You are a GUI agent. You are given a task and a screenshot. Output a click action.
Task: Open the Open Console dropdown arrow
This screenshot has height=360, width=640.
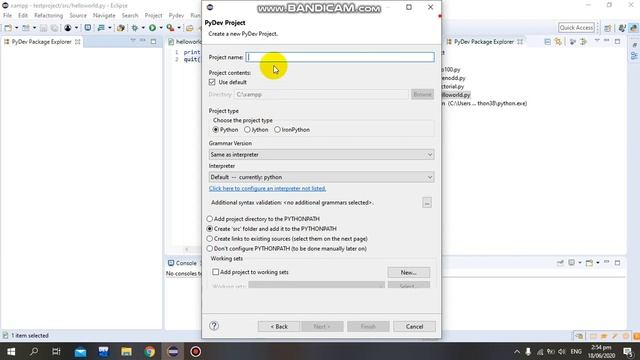598,263
